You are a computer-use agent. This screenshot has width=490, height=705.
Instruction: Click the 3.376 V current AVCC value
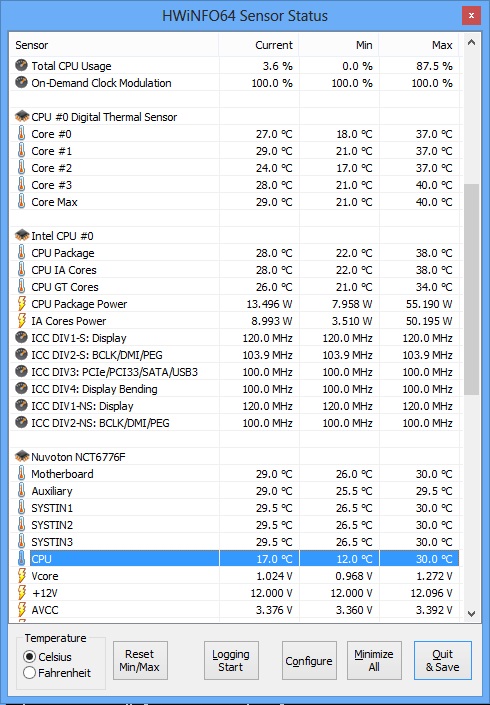coord(274,610)
